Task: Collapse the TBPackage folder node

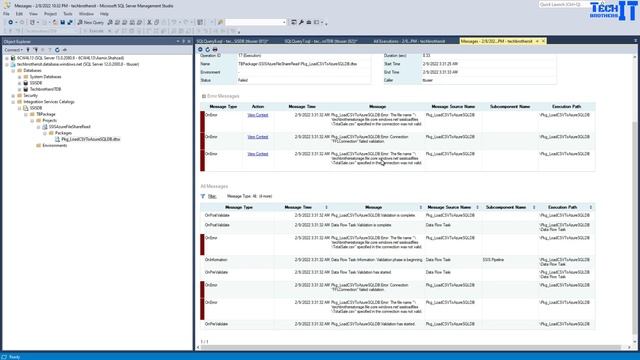Action: 26,114
